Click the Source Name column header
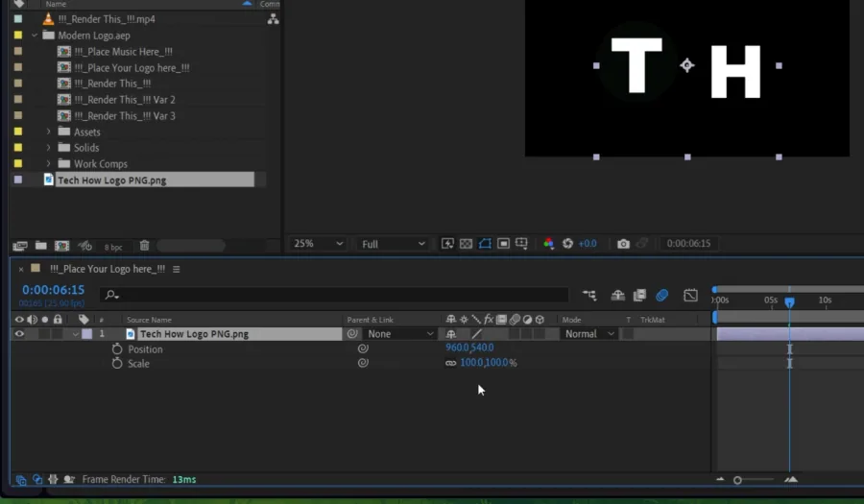Viewport: 864px width, 504px height. click(x=149, y=320)
